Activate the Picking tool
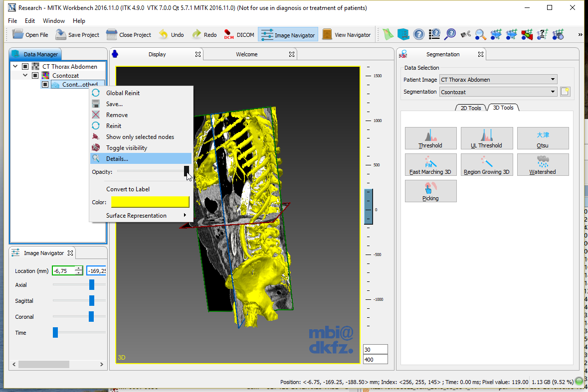This screenshot has height=392, width=588. [x=430, y=191]
